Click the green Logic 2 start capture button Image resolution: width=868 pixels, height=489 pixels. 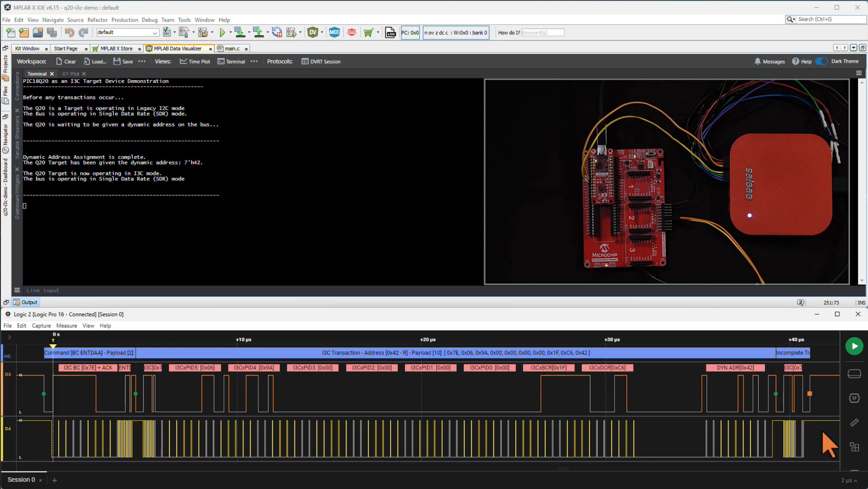[854, 346]
